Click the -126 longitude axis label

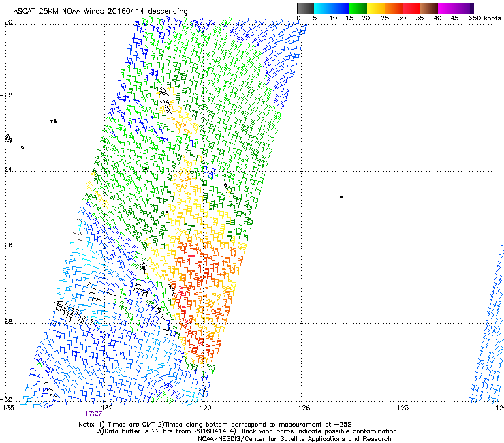click(302, 408)
